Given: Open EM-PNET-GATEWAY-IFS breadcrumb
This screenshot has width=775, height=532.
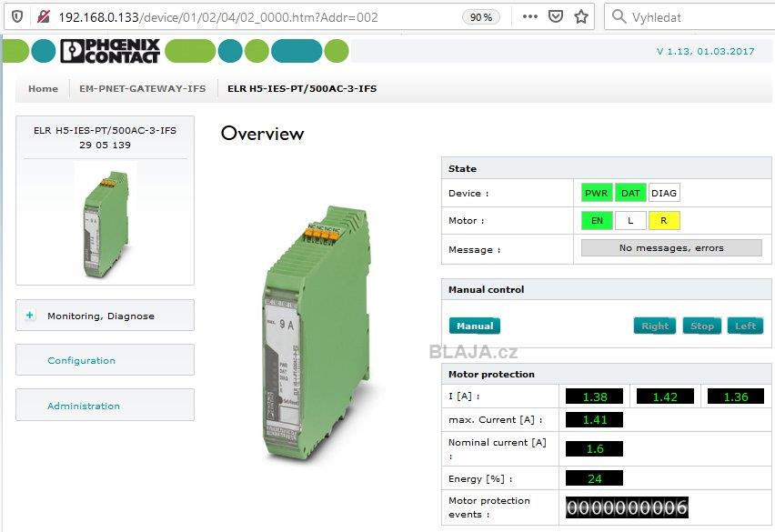Looking at the screenshot, I should pyautogui.click(x=142, y=89).
